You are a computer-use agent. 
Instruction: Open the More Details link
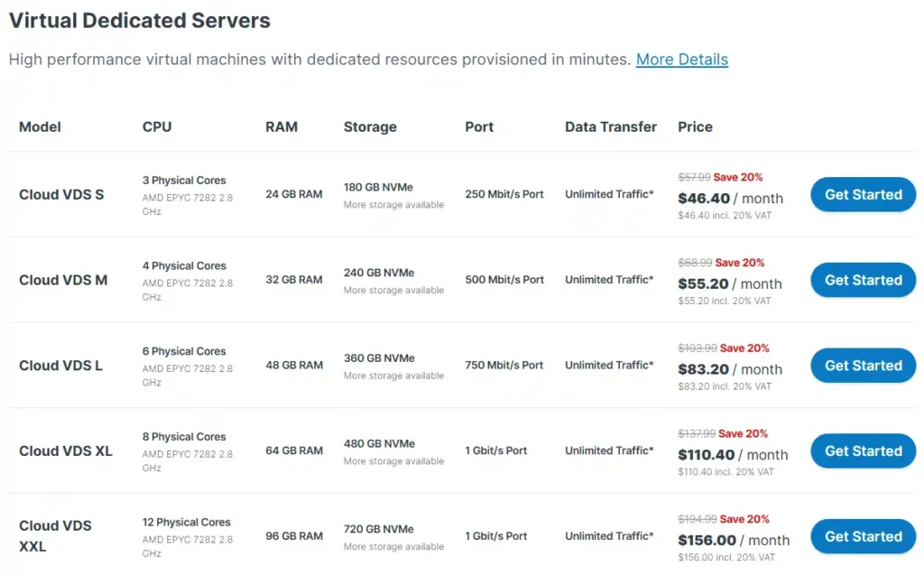[x=681, y=59]
